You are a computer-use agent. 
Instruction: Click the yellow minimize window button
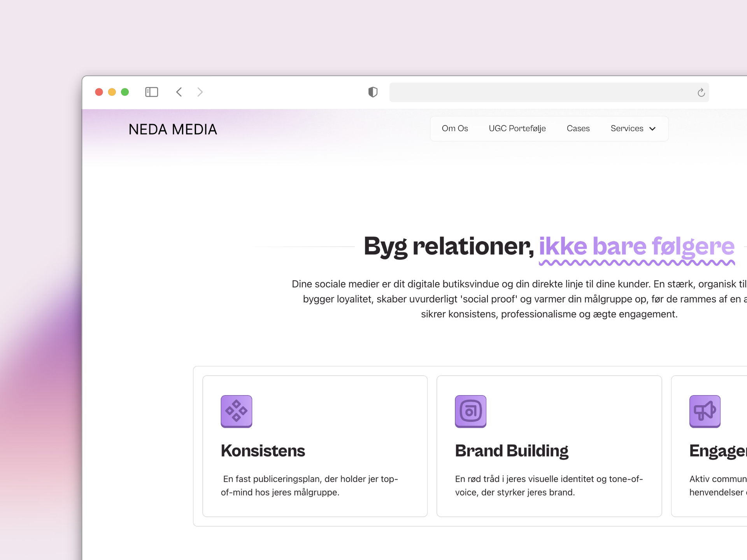point(112,92)
